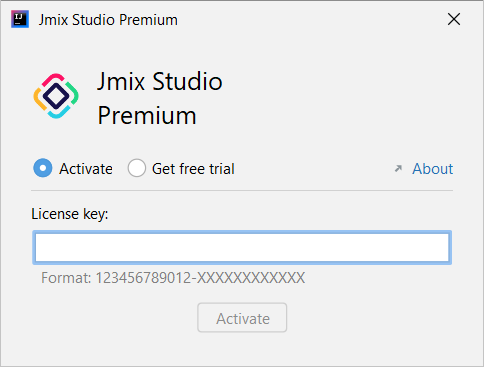Screen dimensions: 484x367
Task: Select the Activate radio button circle
Action: [43, 168]
